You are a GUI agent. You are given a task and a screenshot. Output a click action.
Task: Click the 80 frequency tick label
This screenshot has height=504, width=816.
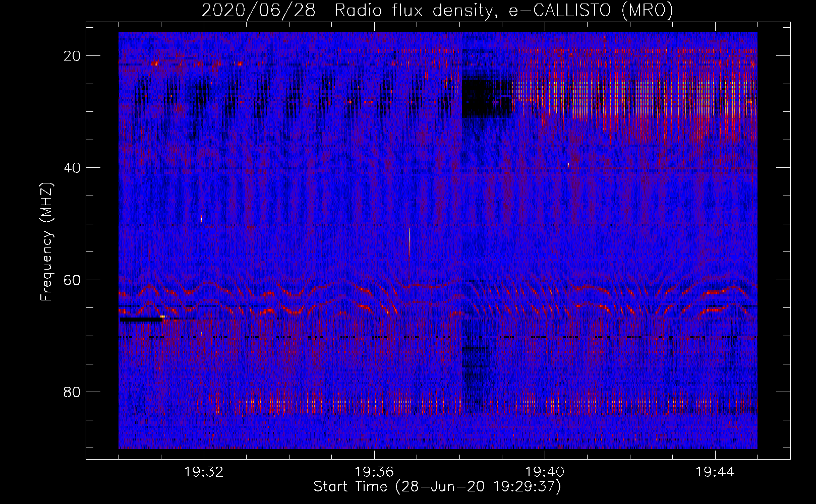[73, 392]
